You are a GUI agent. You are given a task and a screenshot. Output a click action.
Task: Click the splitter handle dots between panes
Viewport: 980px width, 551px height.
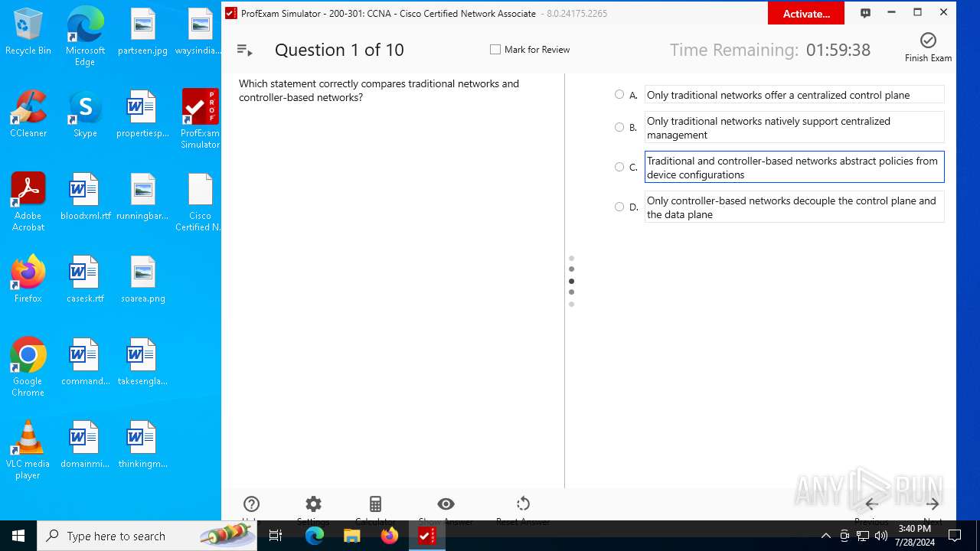[x=571, y=281]
